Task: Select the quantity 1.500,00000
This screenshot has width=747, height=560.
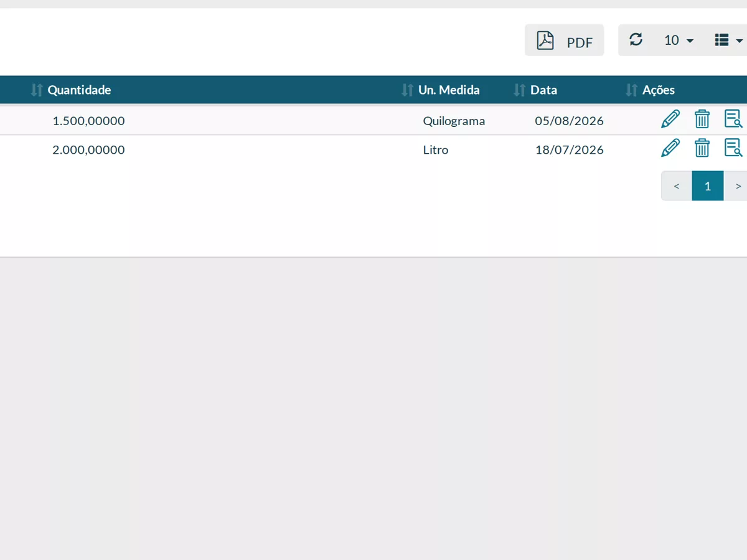Action: 88,121
